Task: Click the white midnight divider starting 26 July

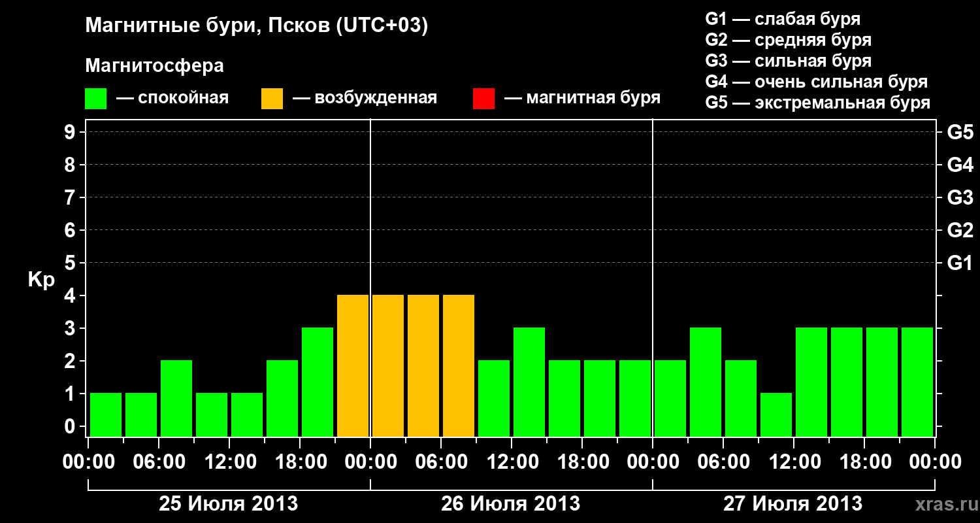Action: click(x=370, y=278)
